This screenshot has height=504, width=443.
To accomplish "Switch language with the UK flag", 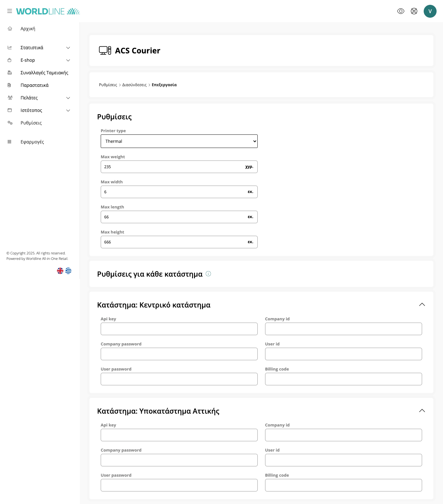I will 60,271.
